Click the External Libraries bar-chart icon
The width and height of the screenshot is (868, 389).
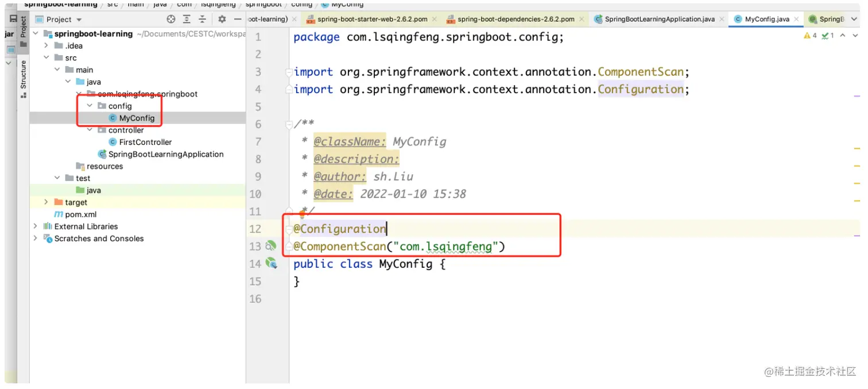tap(48, 226)
